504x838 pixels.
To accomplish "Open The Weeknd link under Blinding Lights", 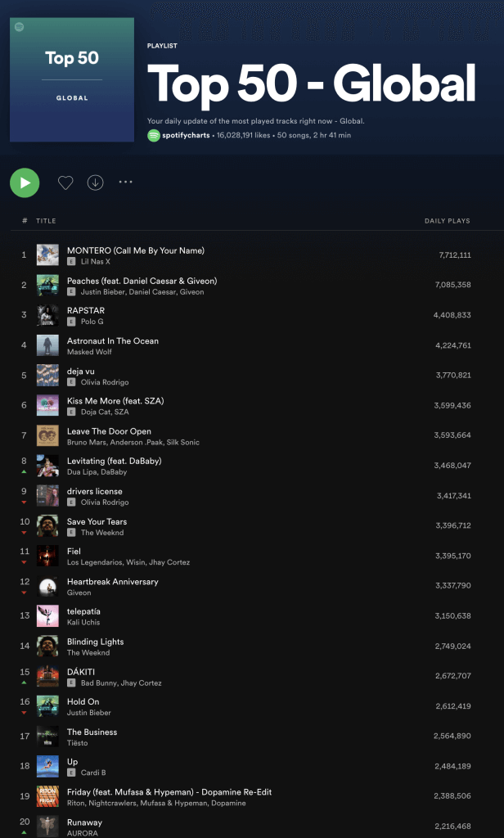I will click(88, 653).
